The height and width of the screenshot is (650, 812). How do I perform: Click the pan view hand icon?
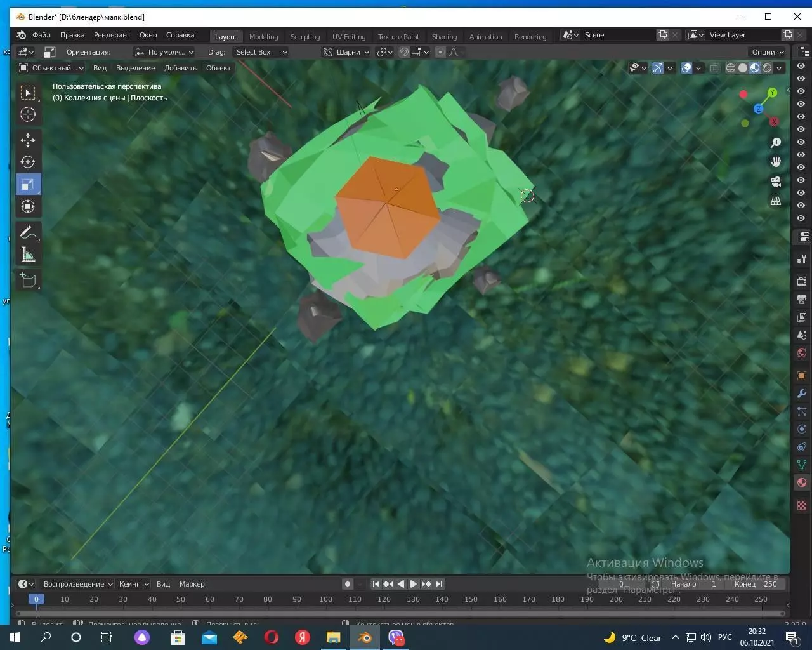tap(775, 162)
